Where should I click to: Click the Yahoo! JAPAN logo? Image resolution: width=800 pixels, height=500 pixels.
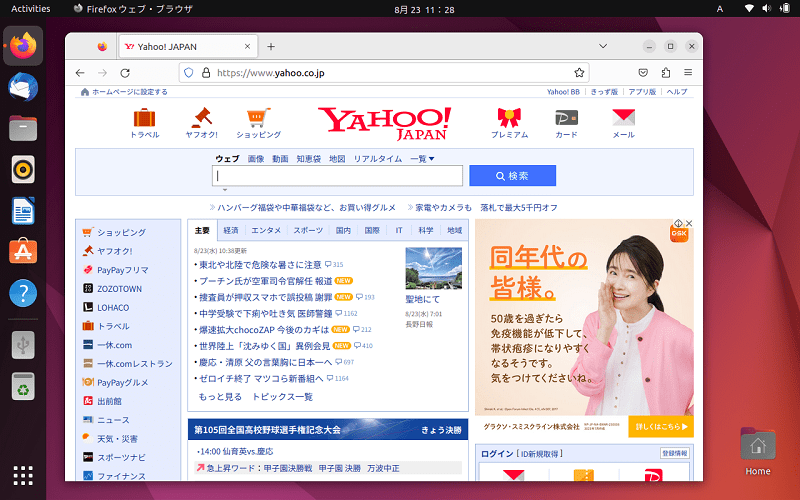click(385, 123)
